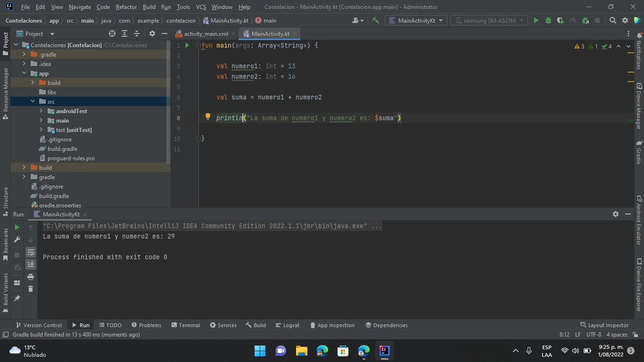Screen dimensions: 644x362
Task: Open the VCS menu
Action: (x=201, y=7)
